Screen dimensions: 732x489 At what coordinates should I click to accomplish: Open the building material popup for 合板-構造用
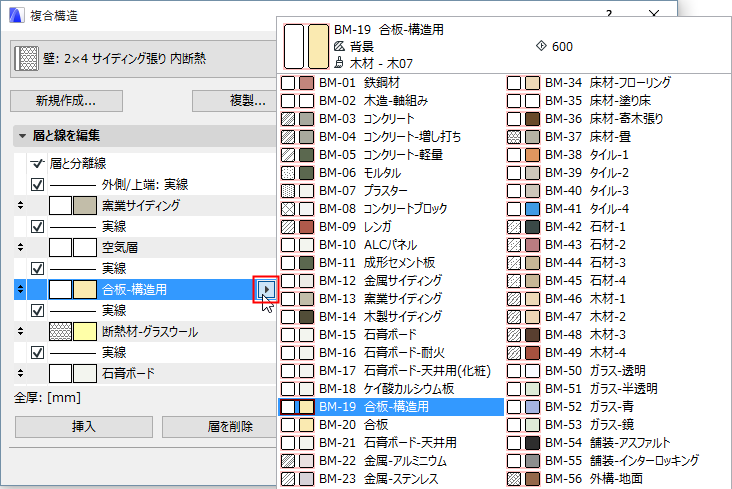(x=266, y=290)
